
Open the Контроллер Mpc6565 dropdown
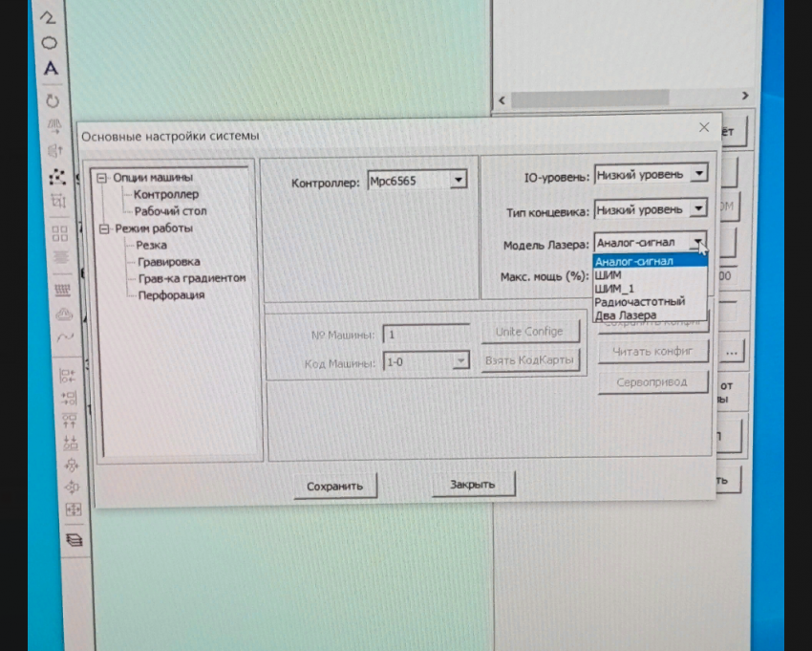[458, 180]
